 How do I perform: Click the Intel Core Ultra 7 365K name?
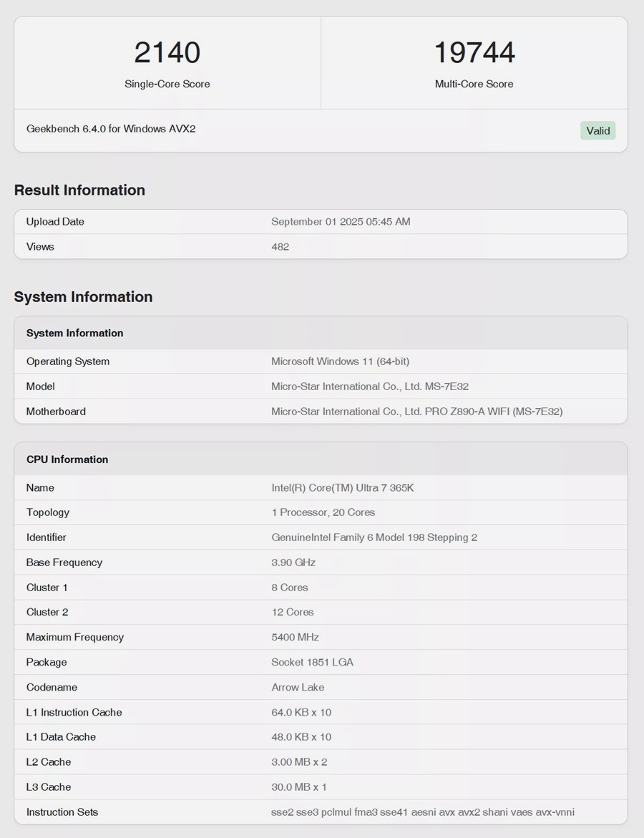point(342,488)
